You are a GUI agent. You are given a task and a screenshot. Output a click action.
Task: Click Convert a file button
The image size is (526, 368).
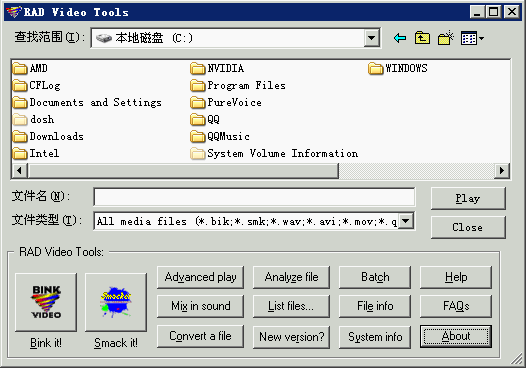pos(200,336)
